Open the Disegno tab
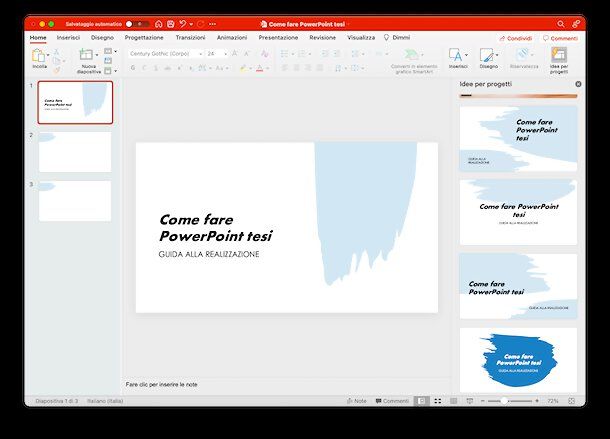This screenshot has width=610, height=439. 102,38
